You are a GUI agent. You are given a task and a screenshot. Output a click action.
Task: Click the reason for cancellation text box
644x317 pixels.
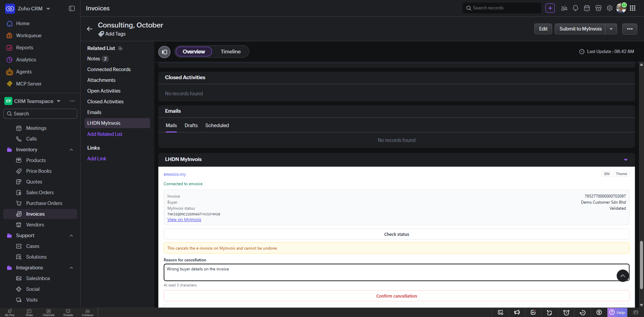(396, 272)
